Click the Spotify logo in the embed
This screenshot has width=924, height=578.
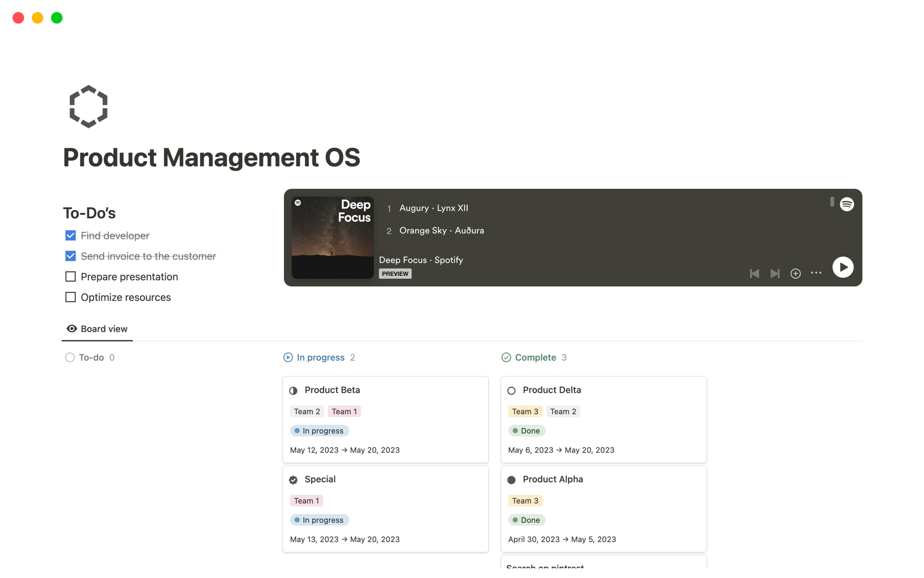[847, 204]
